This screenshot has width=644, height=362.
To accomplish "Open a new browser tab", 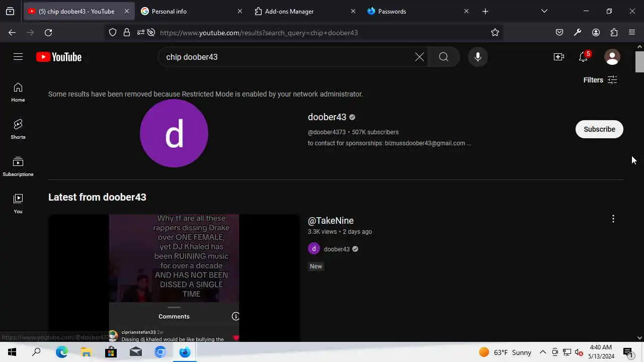I will (485, 11).
